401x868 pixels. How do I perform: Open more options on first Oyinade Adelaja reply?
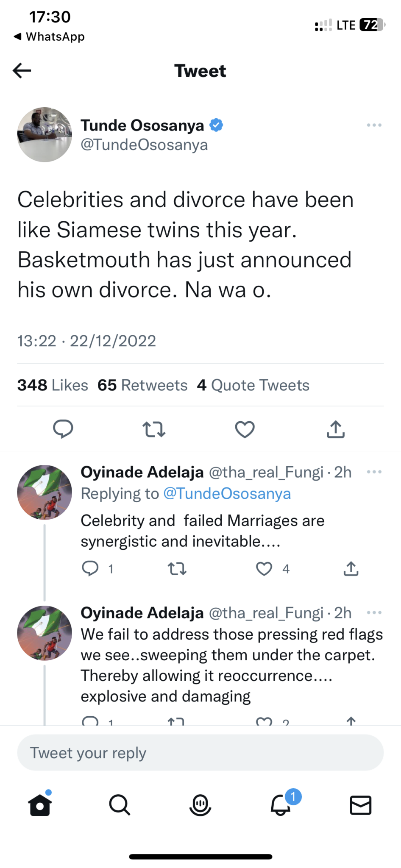pos(374,472)
